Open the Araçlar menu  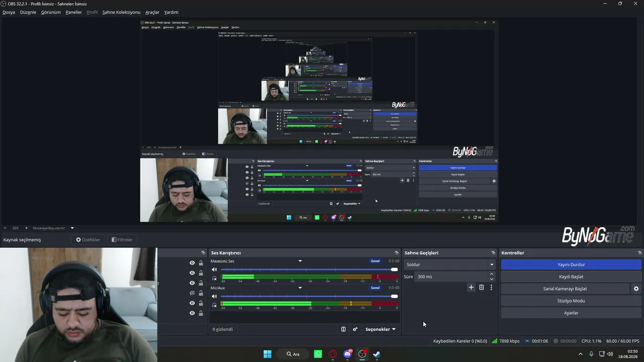[152, 12]
